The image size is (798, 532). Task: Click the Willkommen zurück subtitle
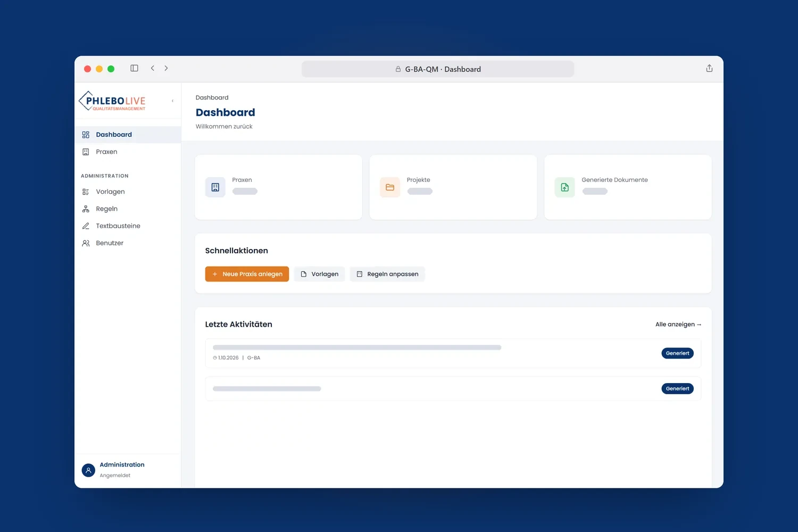click(224, 127)
